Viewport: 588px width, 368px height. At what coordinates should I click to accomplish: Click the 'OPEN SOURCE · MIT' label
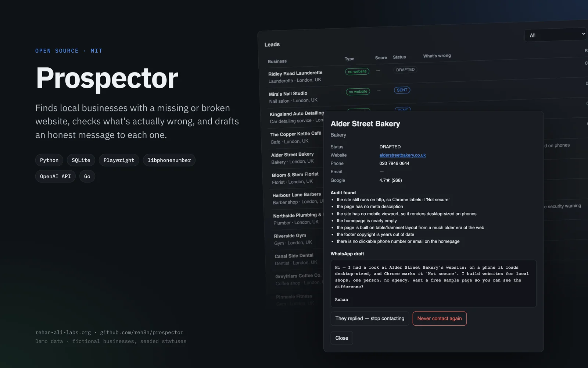coord(69,51)
